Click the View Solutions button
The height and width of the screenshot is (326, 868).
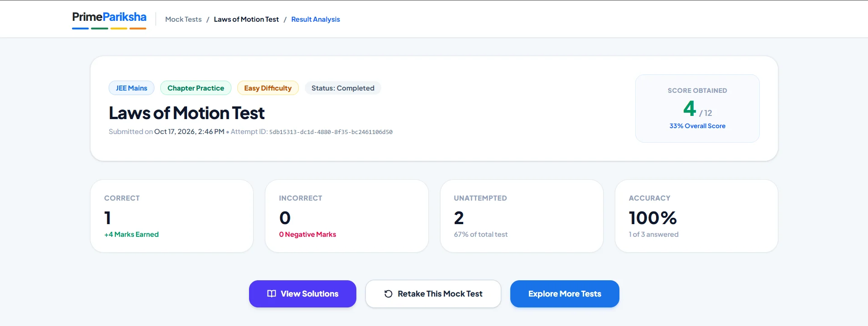click(x=302, y=294)
